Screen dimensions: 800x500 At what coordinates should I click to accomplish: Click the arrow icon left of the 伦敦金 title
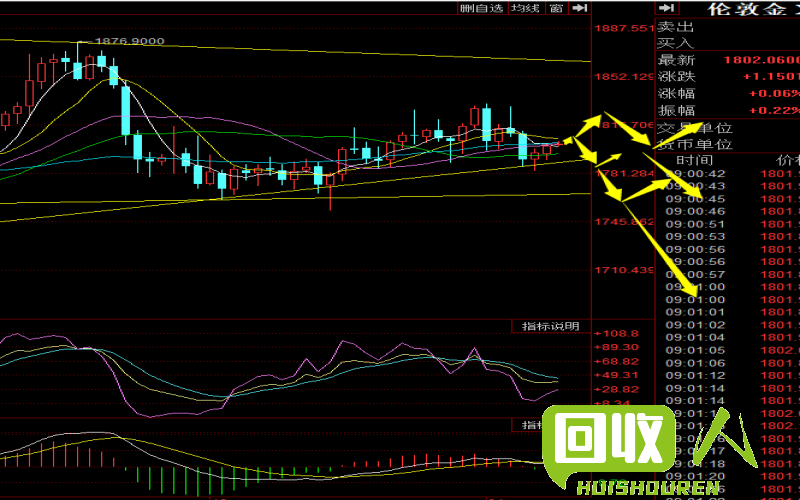(x=666, y=8)
